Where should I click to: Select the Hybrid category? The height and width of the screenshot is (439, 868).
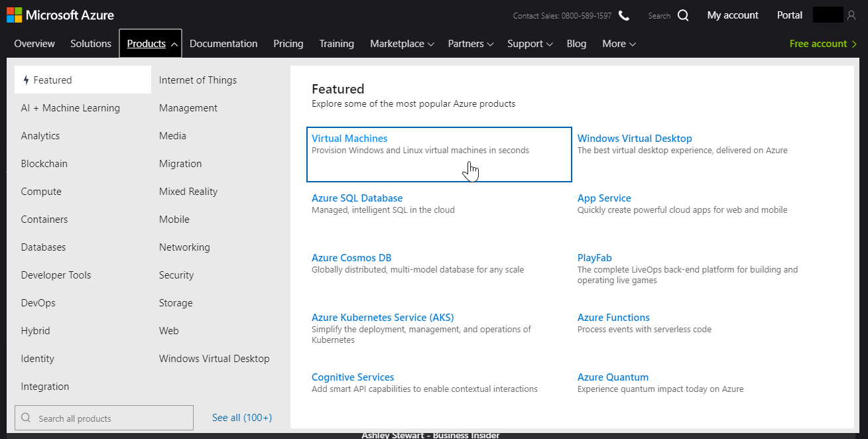click(36, 331)
